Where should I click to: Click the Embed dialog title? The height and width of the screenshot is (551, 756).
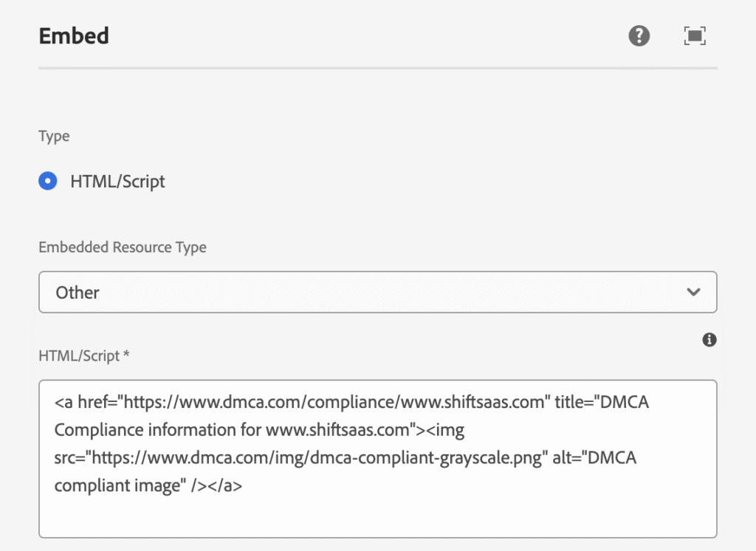click(74, 35)
